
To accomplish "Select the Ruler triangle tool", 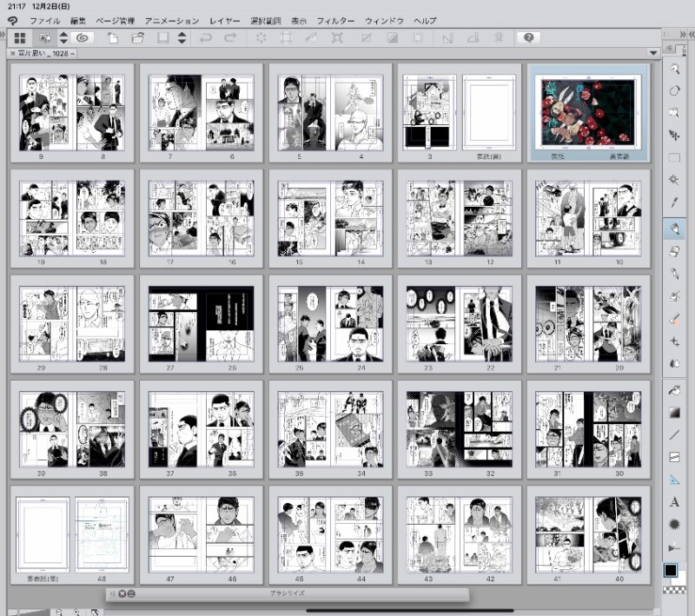I will [x=674, y=480].
